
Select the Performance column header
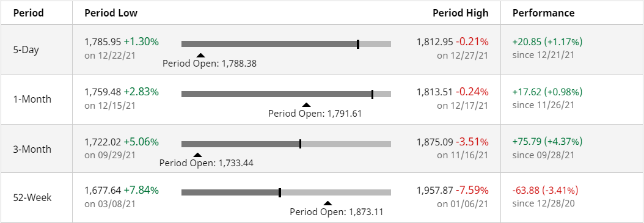point(543,13)
